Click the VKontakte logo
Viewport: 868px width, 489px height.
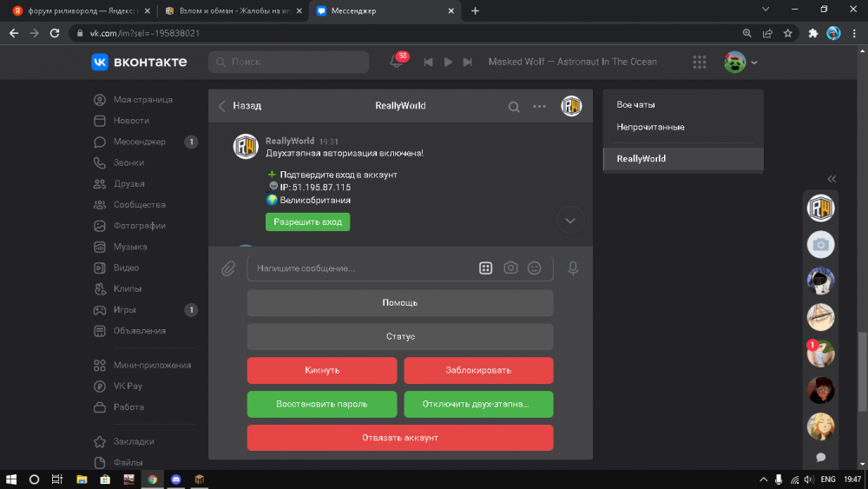(139, 62)
